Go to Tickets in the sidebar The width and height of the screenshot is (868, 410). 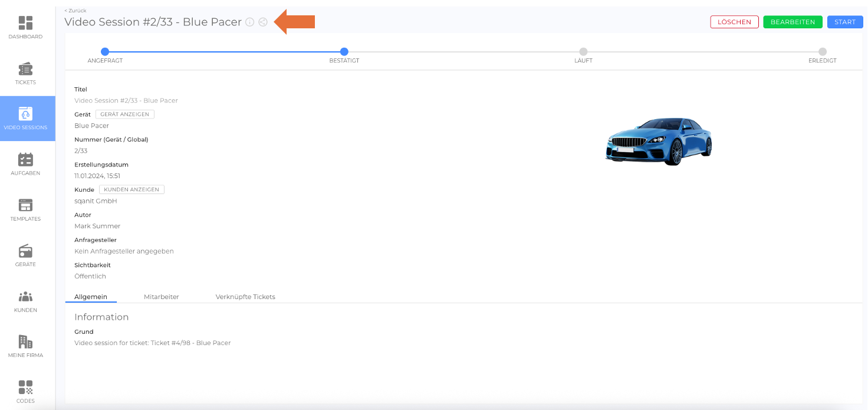click(x=25, y=69)
